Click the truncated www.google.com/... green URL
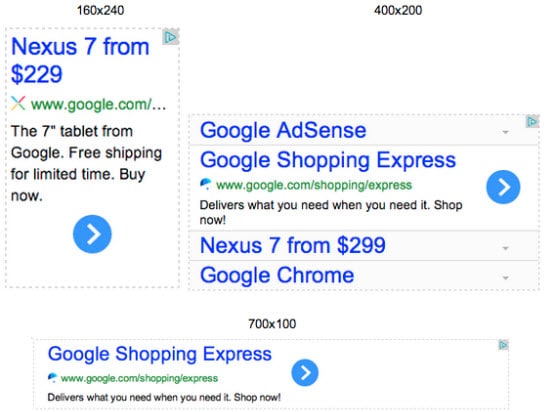The height and width of the screenshot is (412, 550). pyautogui.click(x=98, y=104)
